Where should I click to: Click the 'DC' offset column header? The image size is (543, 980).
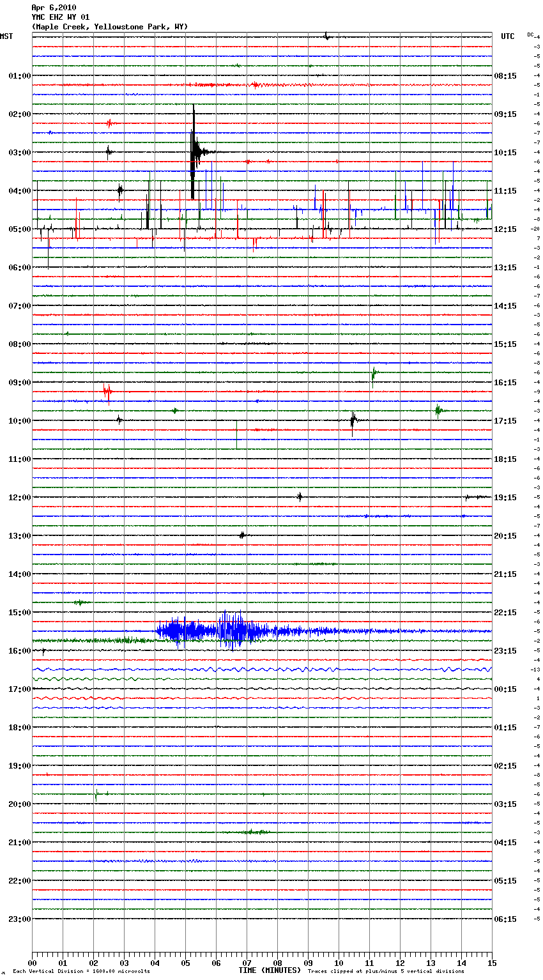pyautogui.click(x=530, y=34)
